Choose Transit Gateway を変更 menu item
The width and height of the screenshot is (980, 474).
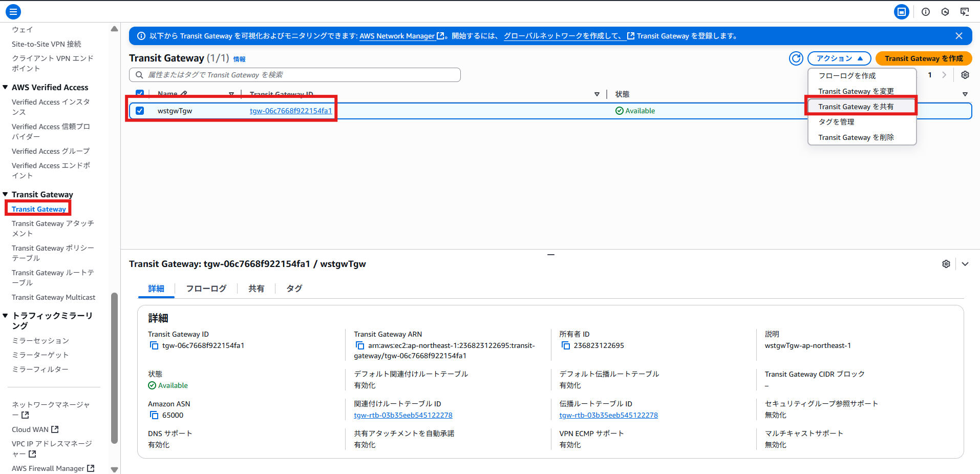tap(862, 91)
